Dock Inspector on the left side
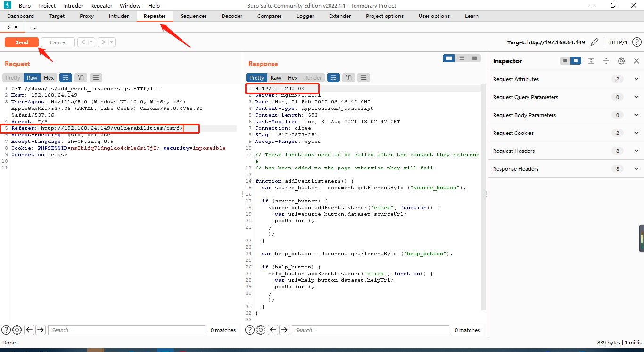644x352 pixels. click(x=565, y=61)
